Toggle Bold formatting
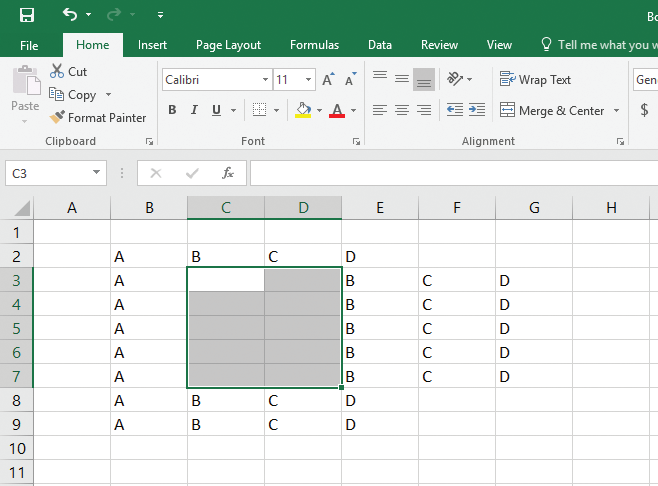The width and height of the screenshot is (658, 486). (x=172, y=110)
